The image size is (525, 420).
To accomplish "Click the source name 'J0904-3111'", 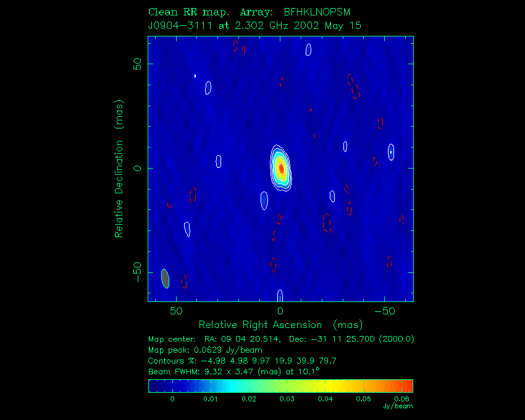I will click(180, 26).
